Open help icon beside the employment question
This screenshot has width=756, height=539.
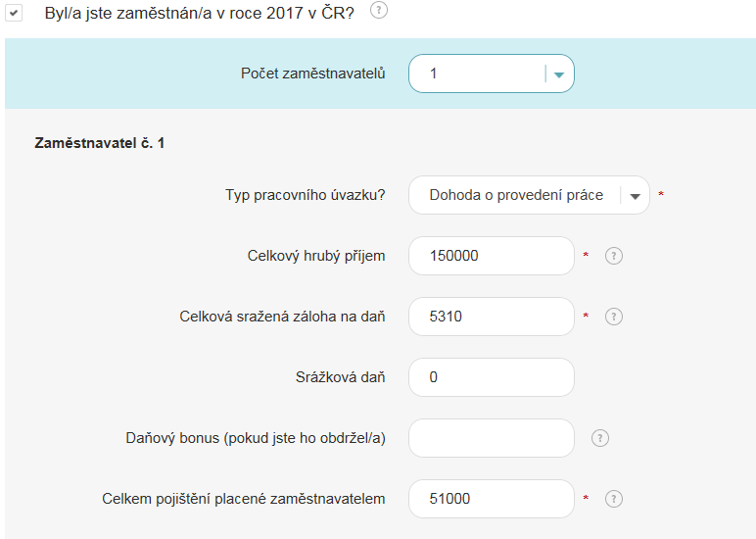[379, 11]
